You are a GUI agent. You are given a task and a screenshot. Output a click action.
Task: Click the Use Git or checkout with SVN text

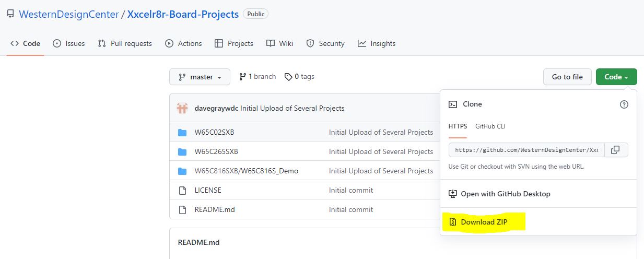tap(516, 167)
